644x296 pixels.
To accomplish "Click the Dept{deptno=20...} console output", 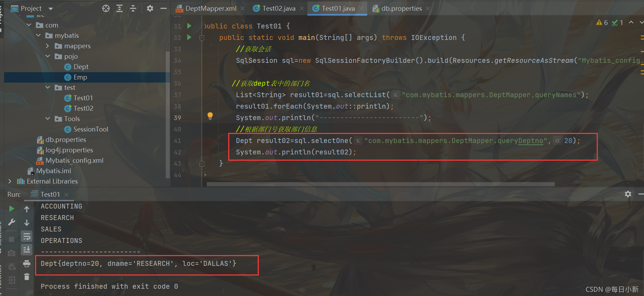I will click(139, 263).
